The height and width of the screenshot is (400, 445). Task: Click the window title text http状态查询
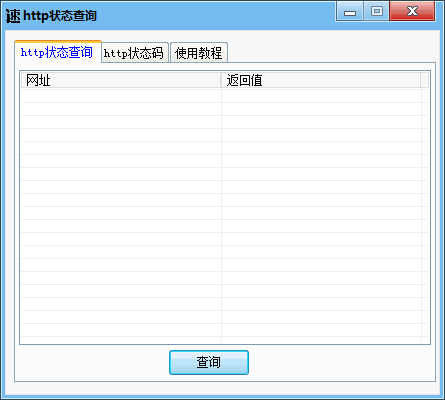[60, 16]
